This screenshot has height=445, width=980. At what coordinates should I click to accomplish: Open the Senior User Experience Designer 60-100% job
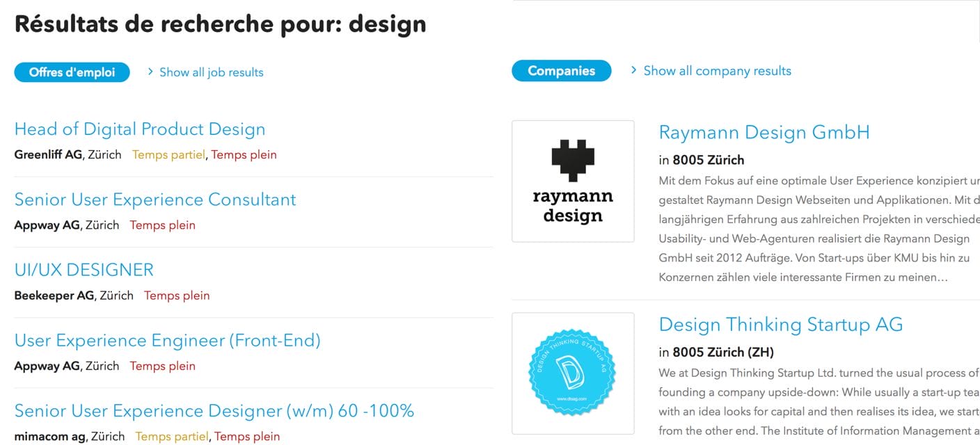[214, 411]
